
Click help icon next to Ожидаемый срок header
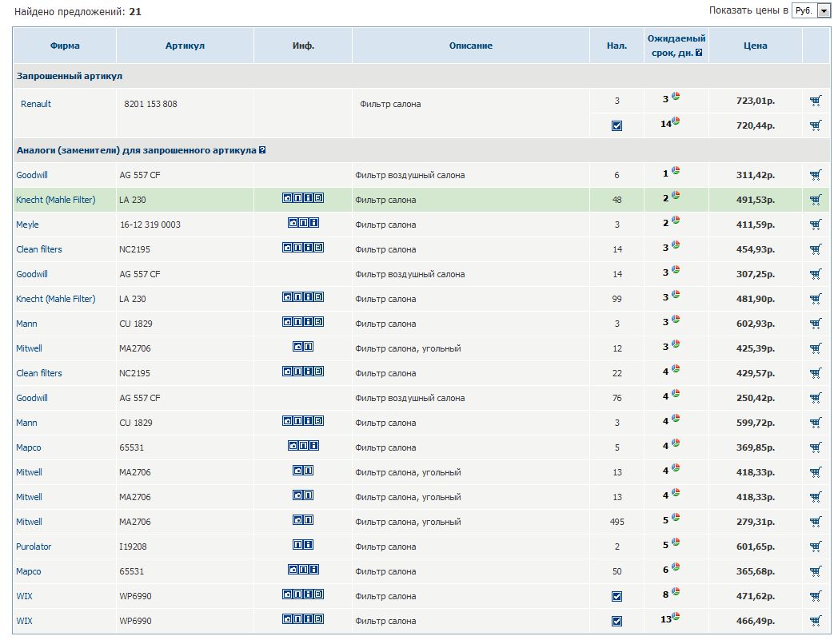[699, 53]
